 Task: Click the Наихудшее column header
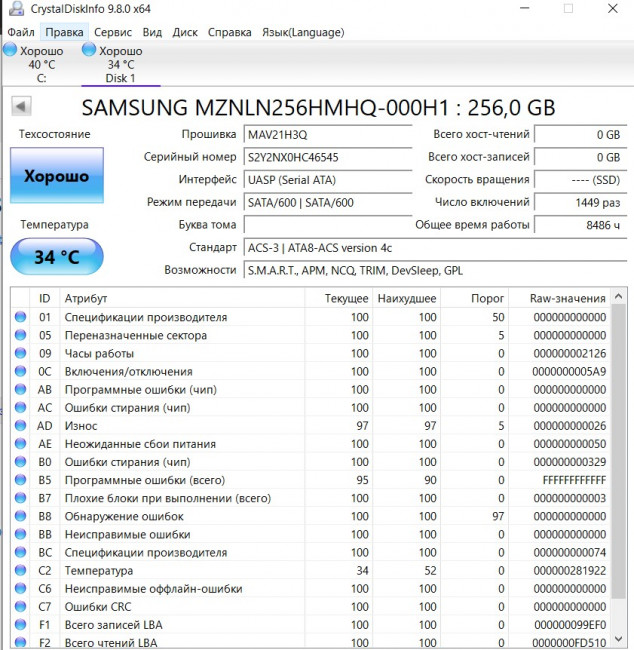point(407,298)
